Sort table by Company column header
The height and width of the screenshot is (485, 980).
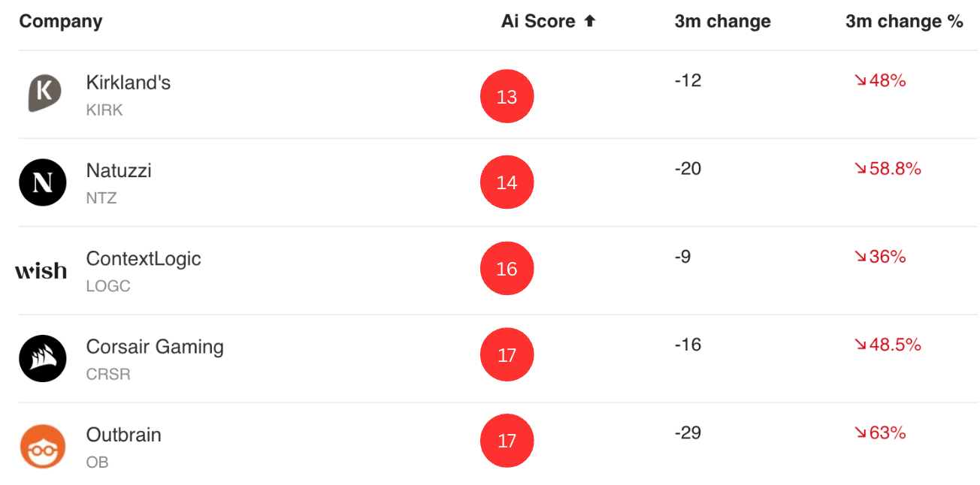61,21
